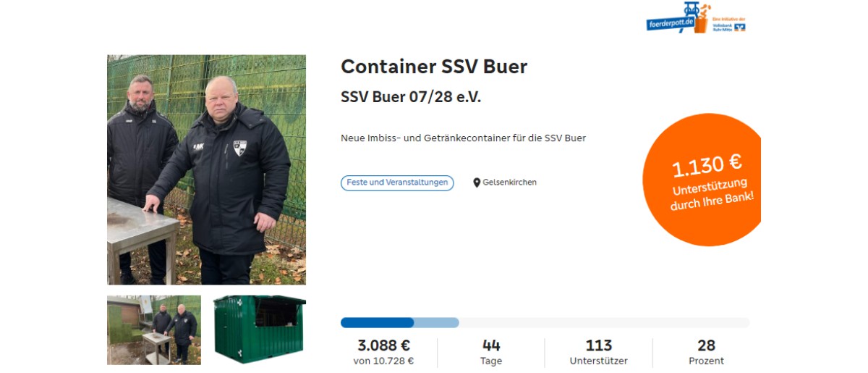Click the 3.088 € funding amount
This screenshot has height=373, width=868.
tap(384, 345)
